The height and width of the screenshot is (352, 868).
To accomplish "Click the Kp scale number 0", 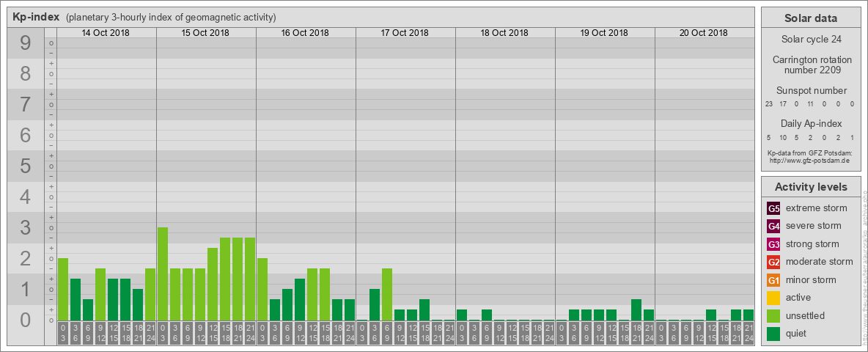I will click(x=26, y=319).
